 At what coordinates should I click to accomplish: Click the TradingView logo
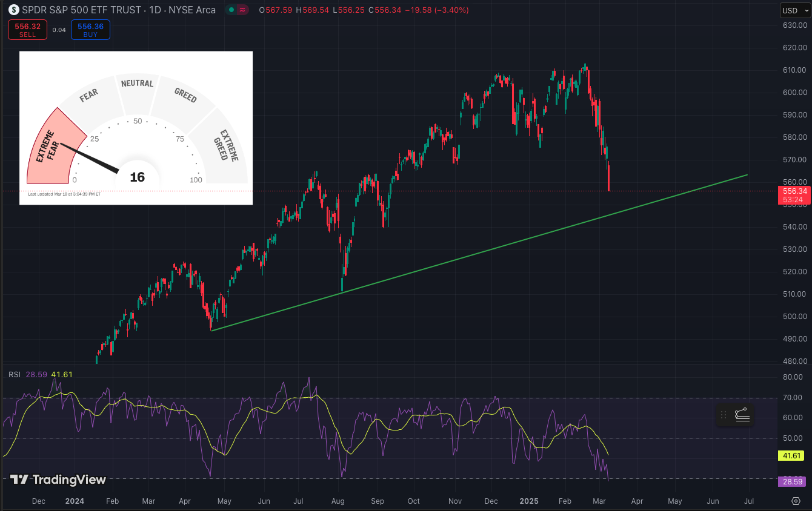pos(58,480)
